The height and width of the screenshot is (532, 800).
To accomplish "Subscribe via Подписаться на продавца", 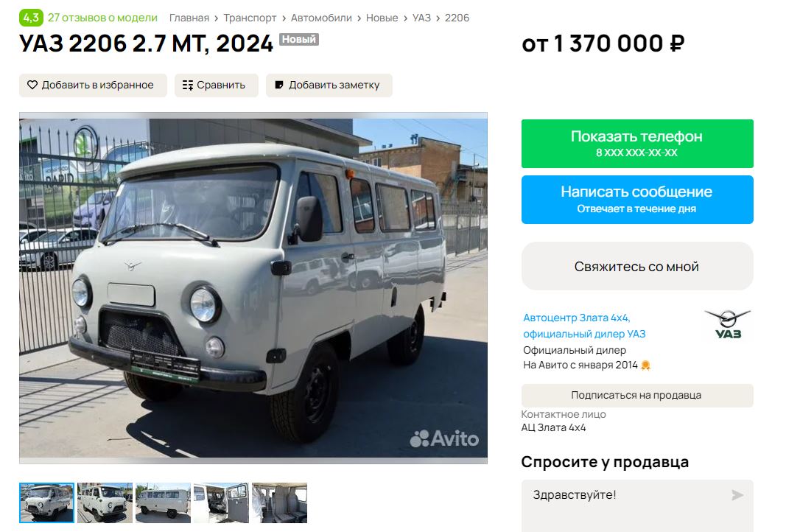I will pyautogui.click(x=637, y=395).
